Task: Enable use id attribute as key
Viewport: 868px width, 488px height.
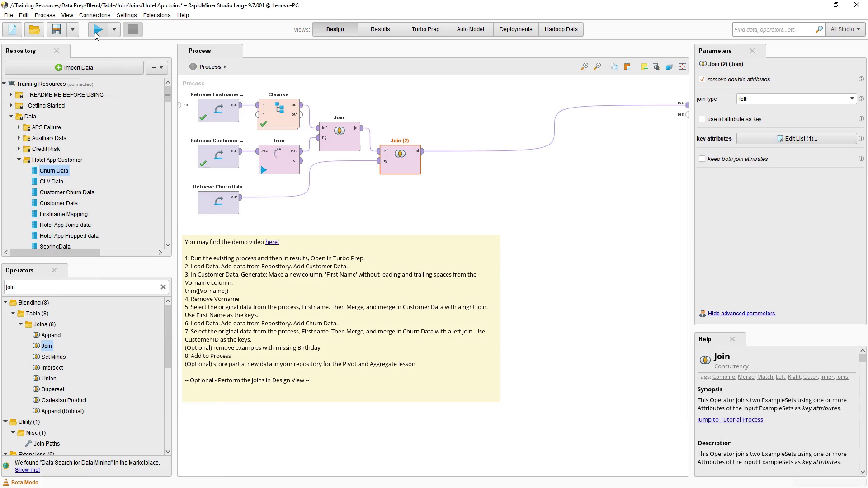Action: [x=702, y=119]
